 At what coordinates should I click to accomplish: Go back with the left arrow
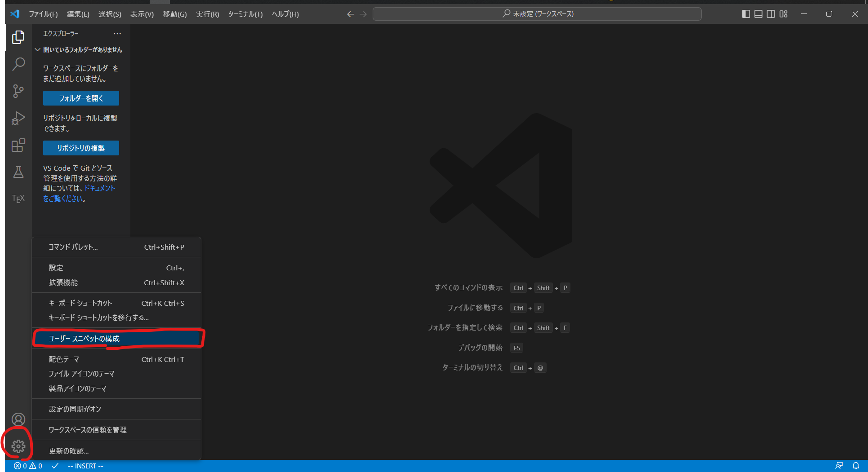pos(351,14)
